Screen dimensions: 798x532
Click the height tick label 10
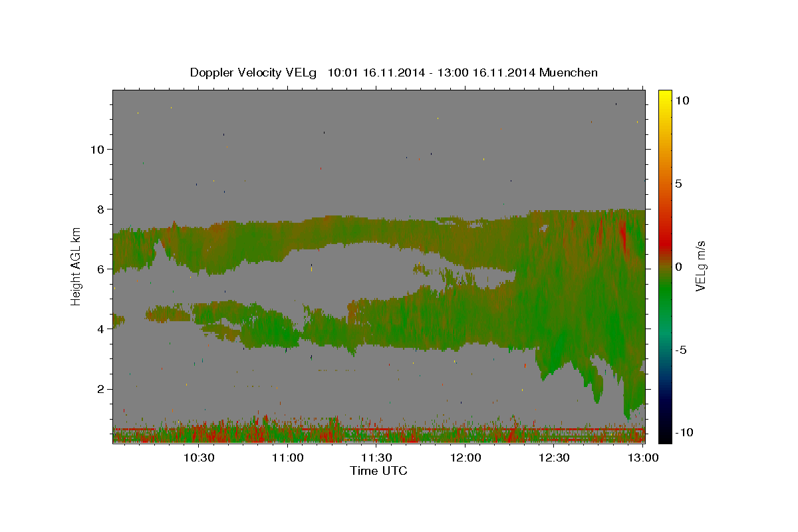(96, 149)
